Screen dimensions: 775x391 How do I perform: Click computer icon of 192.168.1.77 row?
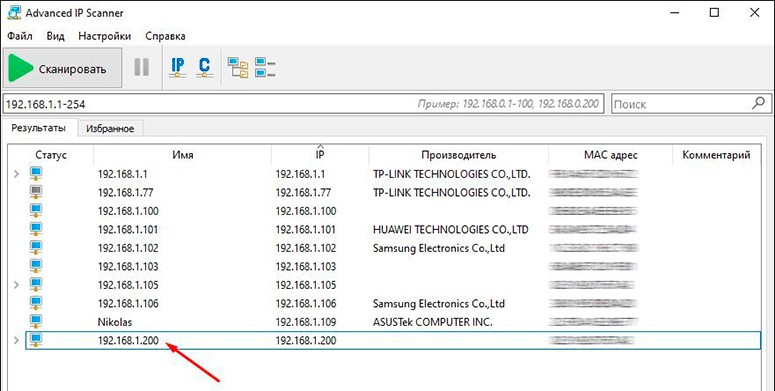[36, 192]
